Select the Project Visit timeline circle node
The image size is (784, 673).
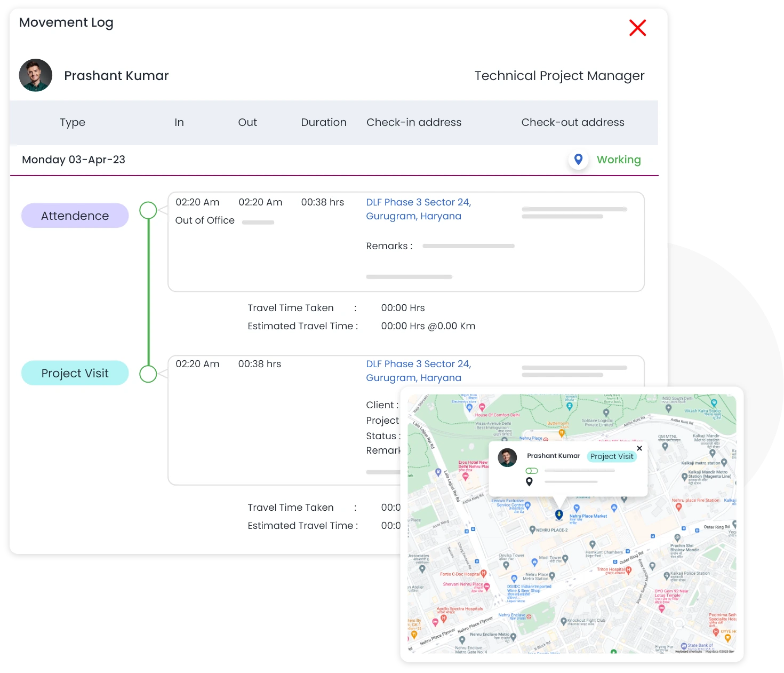pyautogui.click(x=148, y=374)
